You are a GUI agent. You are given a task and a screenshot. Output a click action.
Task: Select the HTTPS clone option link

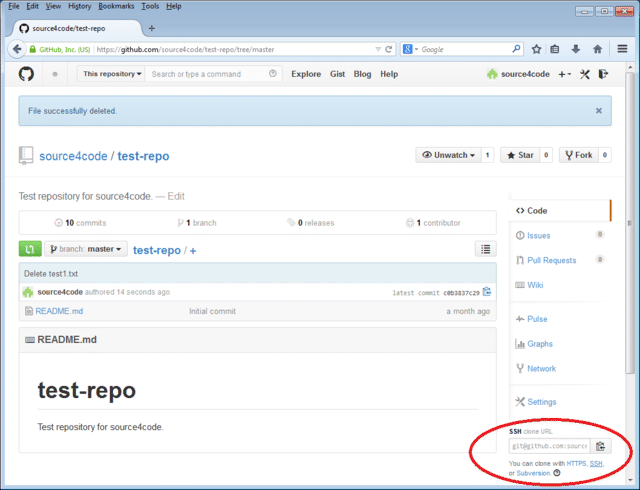pos(576,463)
